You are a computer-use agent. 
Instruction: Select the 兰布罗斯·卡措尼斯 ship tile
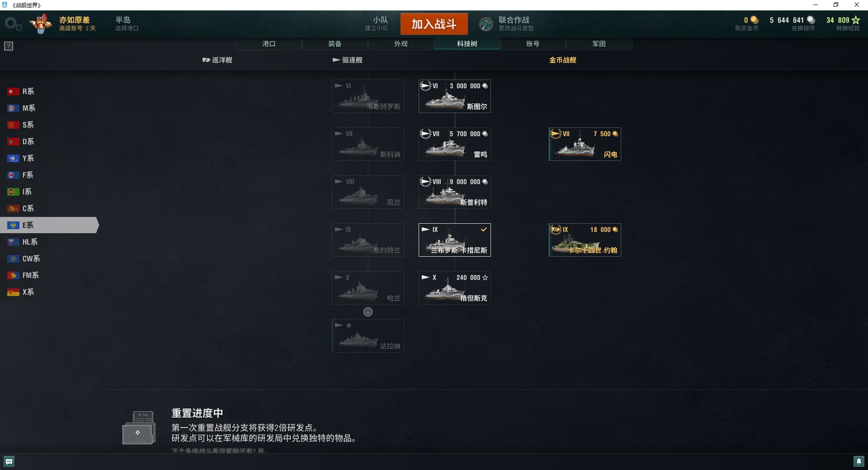455,240
